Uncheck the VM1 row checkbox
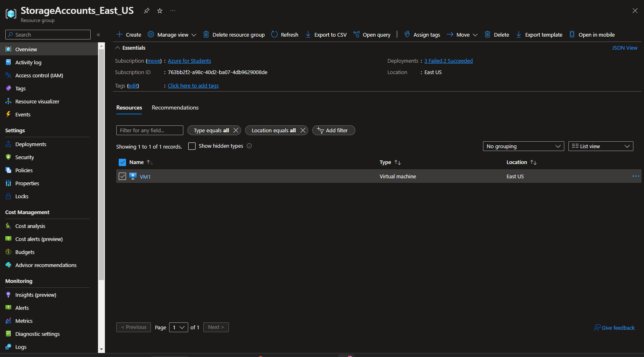 click(122, 176)
